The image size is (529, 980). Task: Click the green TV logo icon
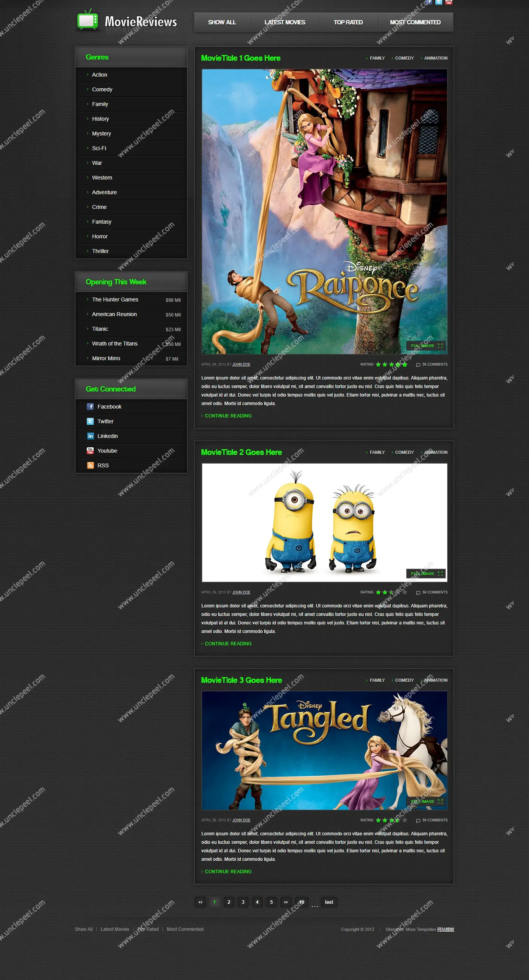coord(88,20)
